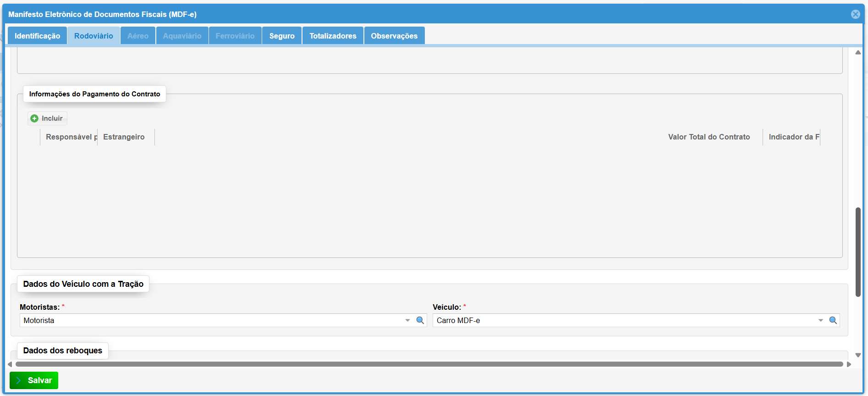868x396 pixels.
Task: Open the Observações tab
Action: click(x=394, y=36)
